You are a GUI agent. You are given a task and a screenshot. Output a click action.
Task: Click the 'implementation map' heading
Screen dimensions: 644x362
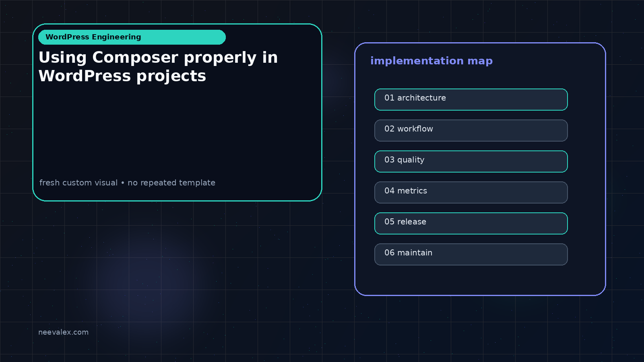pyautogui.click(x=431, y=61)
